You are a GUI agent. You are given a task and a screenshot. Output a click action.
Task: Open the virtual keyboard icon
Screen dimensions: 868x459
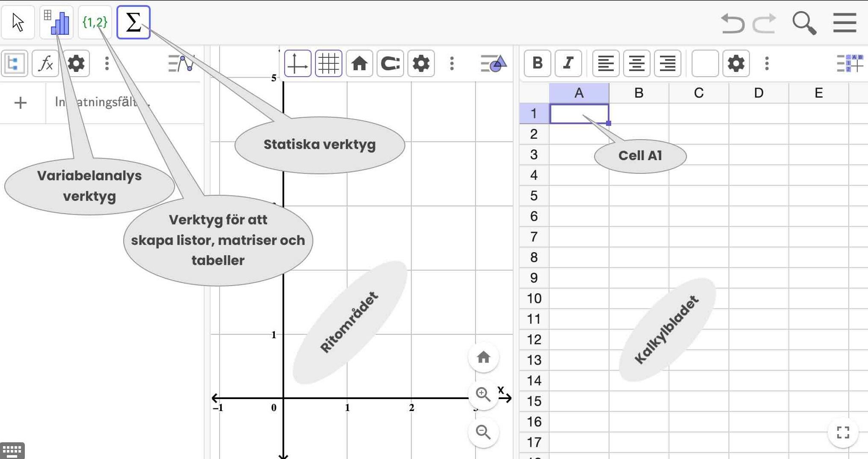point(12,450)
